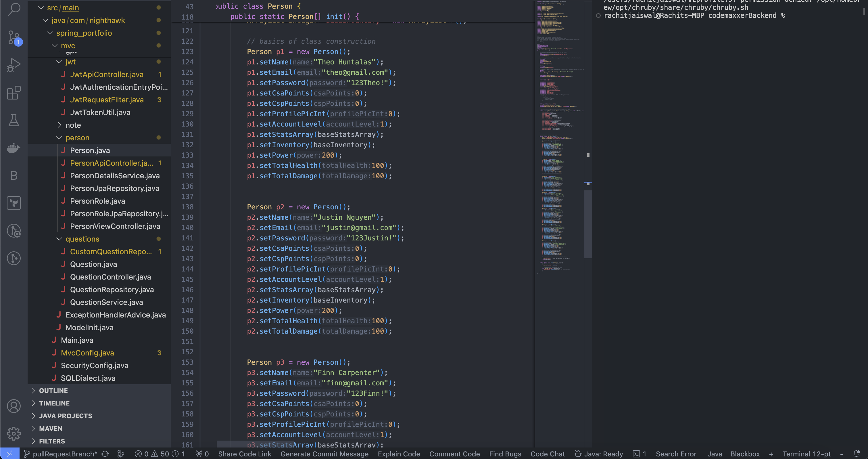The height and width of the screenshot is (459, 868).
Task: Open JwtTokenUtil.java file
Action: (99, 112)
